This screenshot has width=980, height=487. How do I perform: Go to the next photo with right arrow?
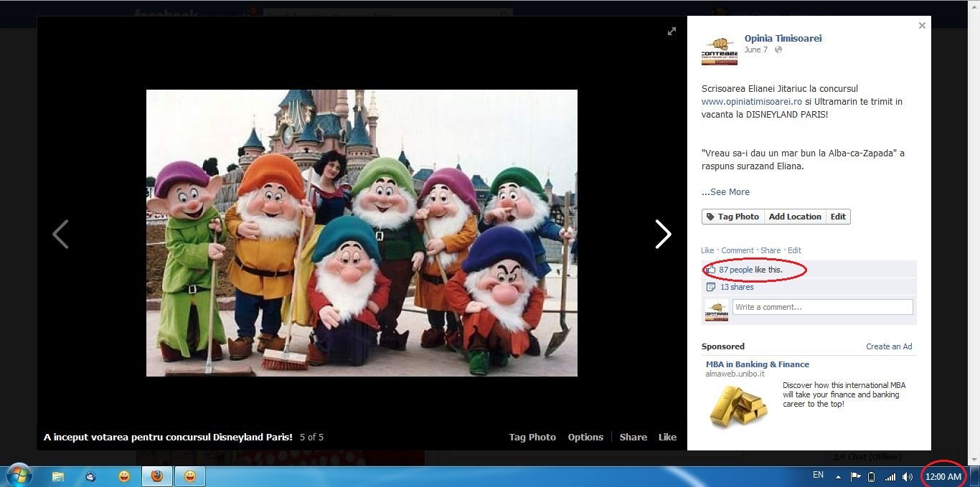pos(663,234)
